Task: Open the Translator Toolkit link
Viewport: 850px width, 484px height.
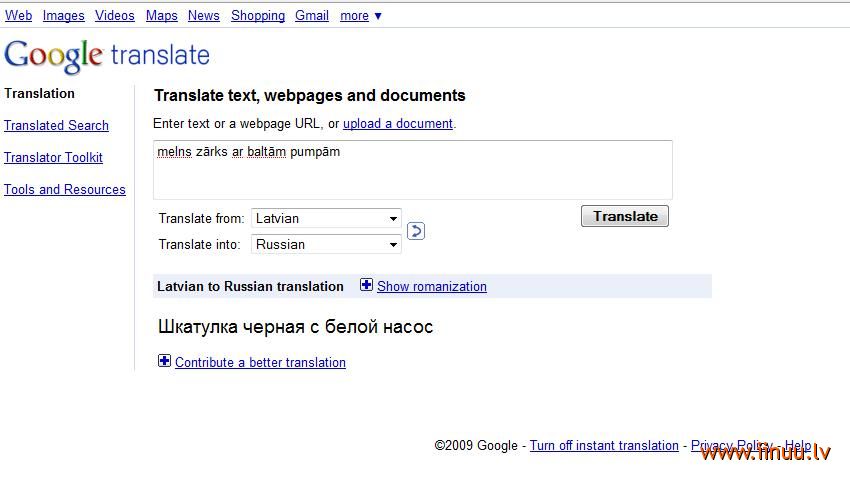Action: point(53,157)
